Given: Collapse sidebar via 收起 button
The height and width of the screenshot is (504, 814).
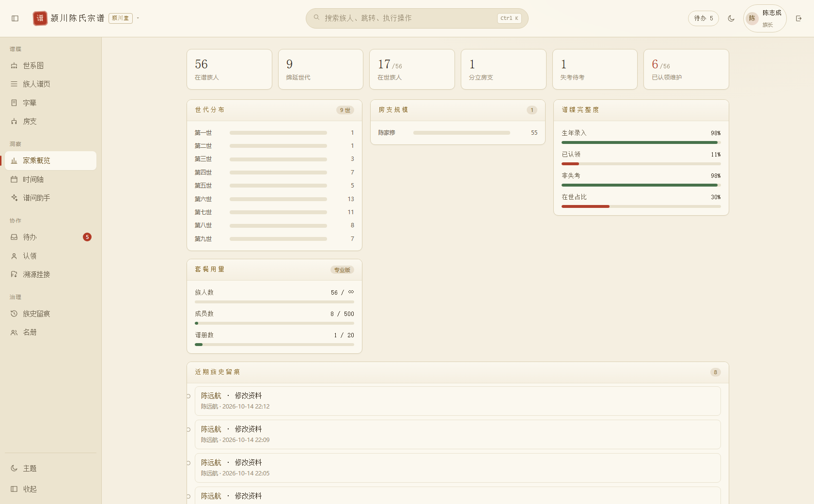Looking at the screenshot, I should coord(50,489).
